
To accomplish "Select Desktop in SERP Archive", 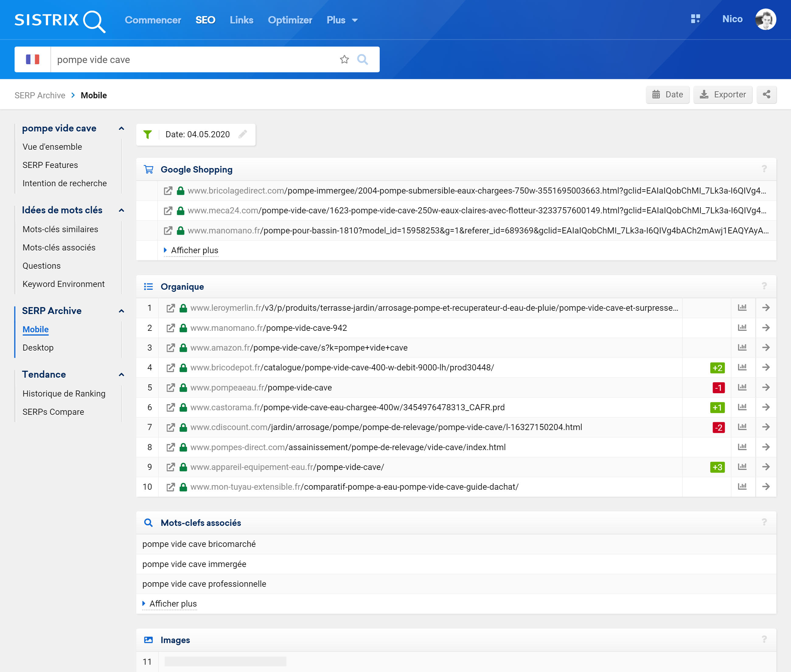I will pos(38,348).
